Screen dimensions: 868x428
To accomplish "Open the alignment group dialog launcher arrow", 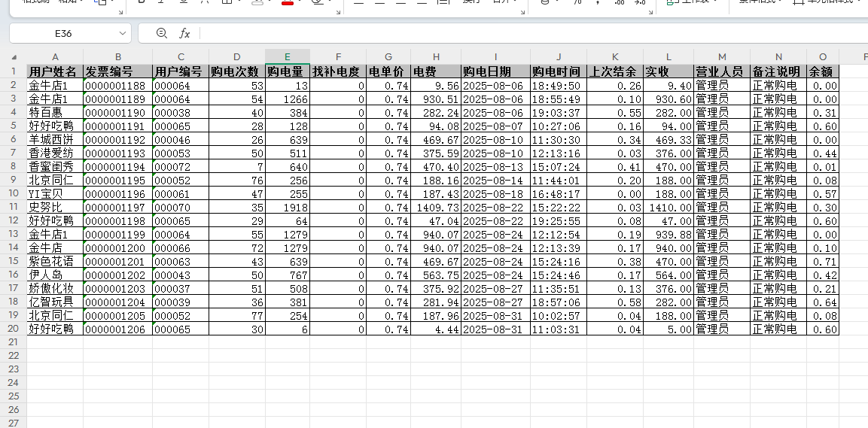I will coord(522,13).
